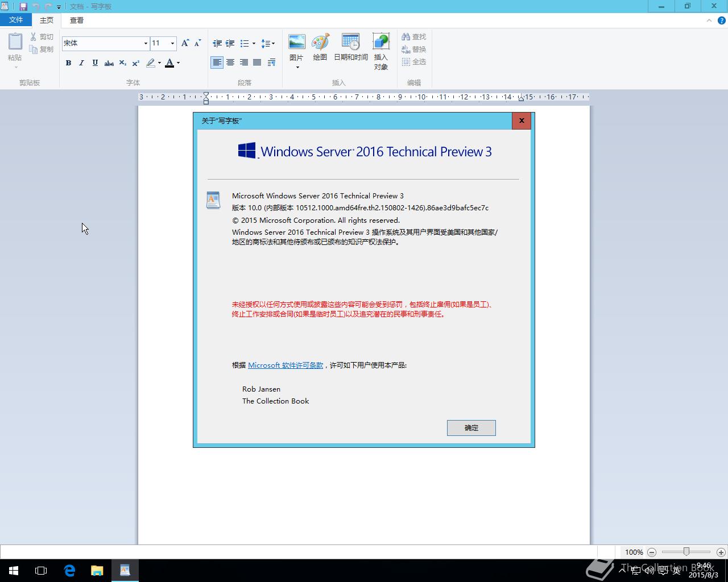Click the zoom slider thumb
Image resolution: width=728 pixels, height=582 pixels.
coord(686,552)
